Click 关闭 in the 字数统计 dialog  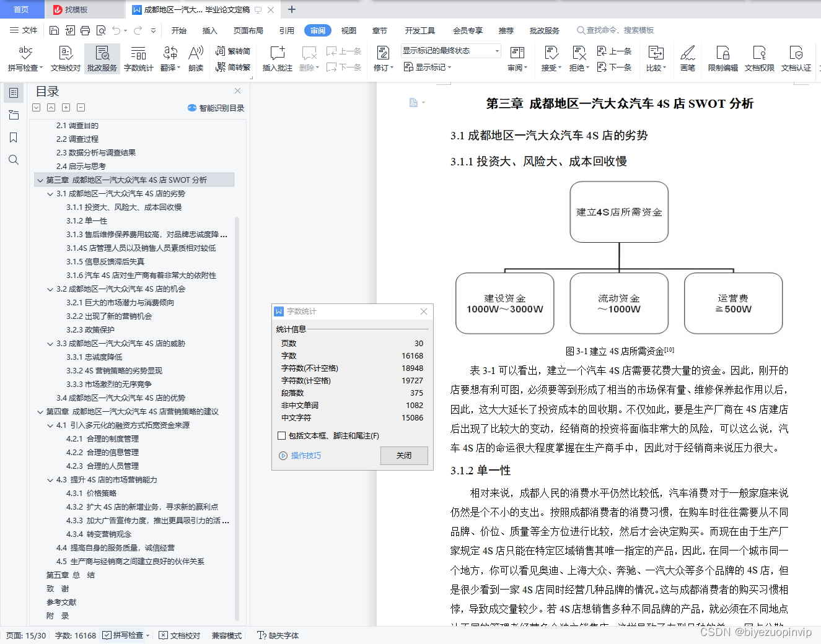point(404,455)
